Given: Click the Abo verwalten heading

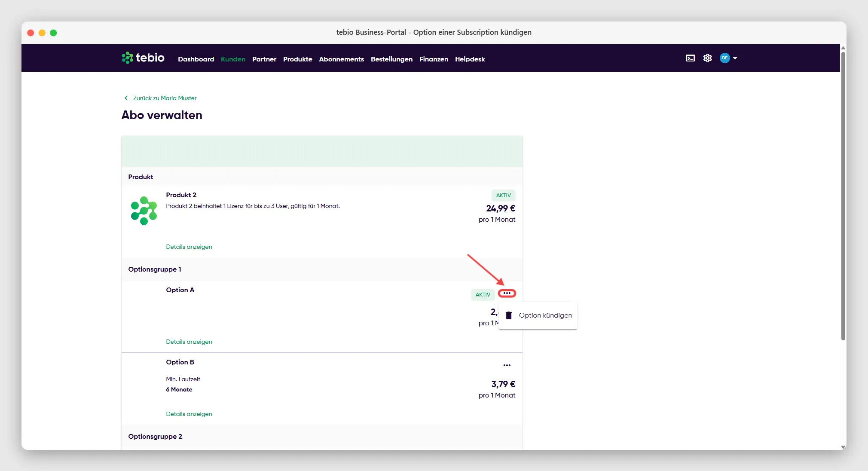Looking at the screenshot, I should 162,115.
